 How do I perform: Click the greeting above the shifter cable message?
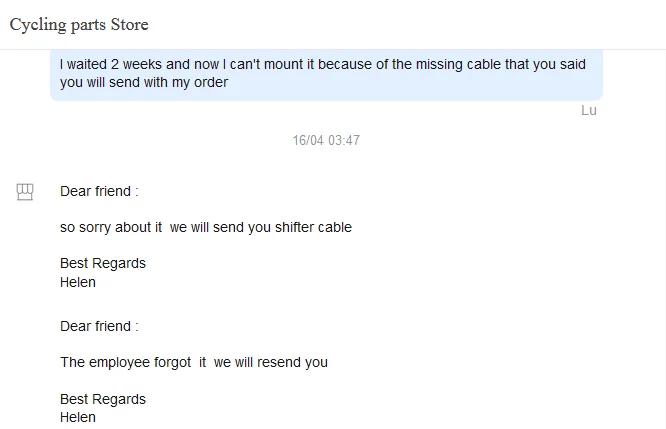[99, 191]
